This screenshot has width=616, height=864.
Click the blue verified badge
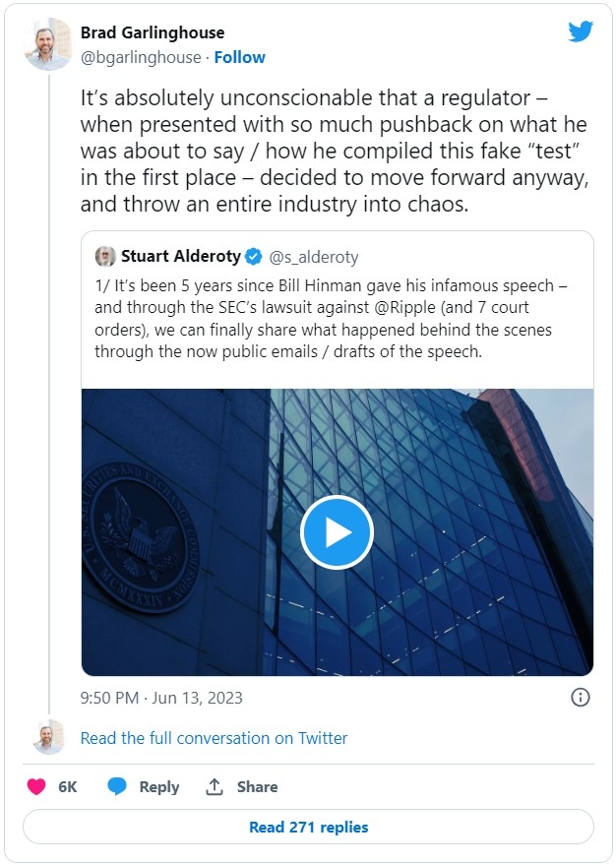coord(253,256)
